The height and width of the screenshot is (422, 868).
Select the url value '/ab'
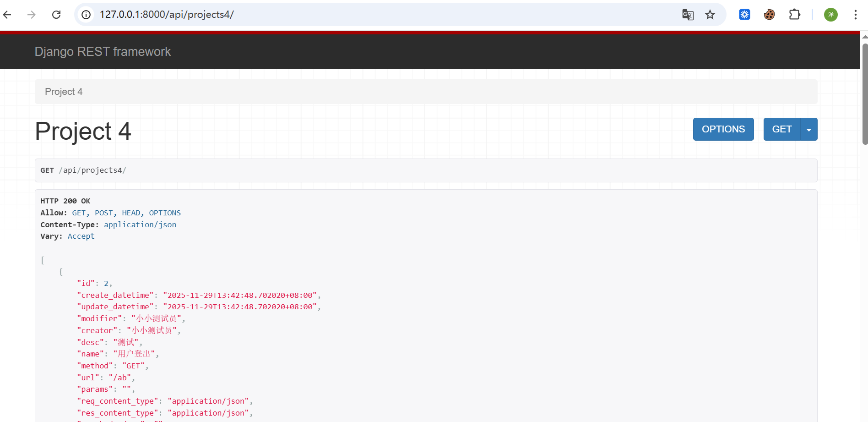point(120,378)
